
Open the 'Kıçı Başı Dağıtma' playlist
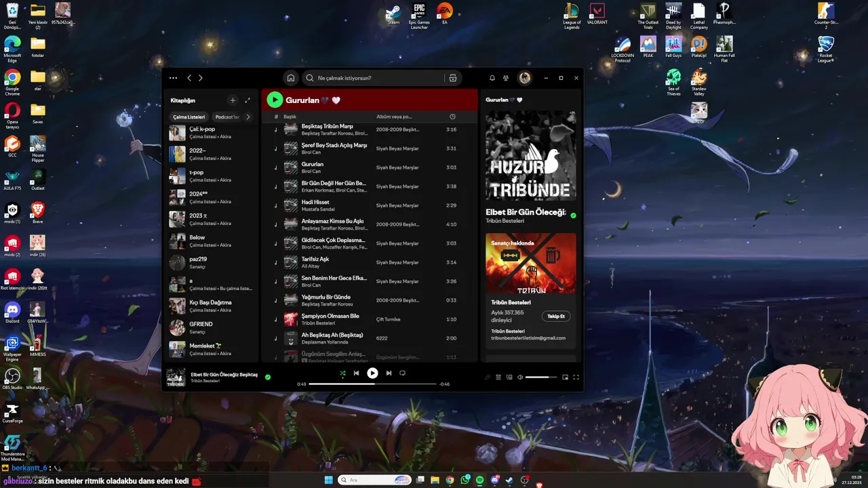[x=212, y=306]
